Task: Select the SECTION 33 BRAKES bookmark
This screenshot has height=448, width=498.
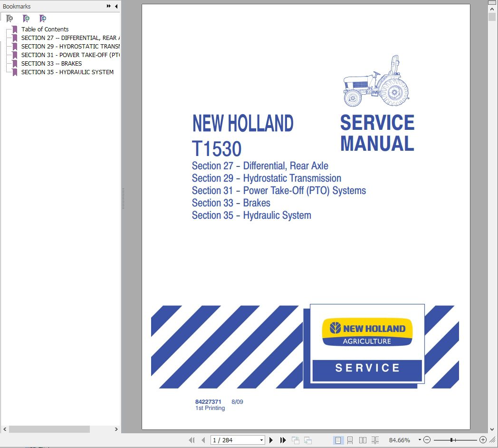Action: click(x=51, y=63)
